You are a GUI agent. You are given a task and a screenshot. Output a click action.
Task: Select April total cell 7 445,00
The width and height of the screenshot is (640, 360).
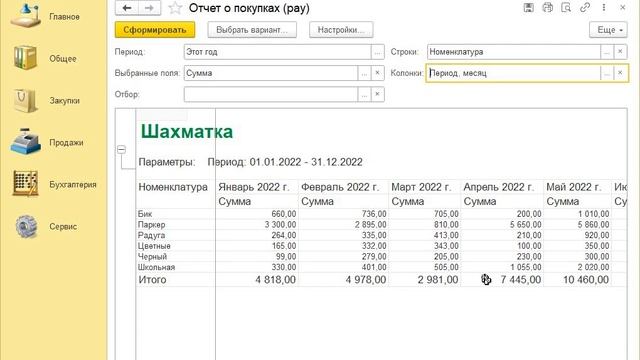(x=521, y=280)
